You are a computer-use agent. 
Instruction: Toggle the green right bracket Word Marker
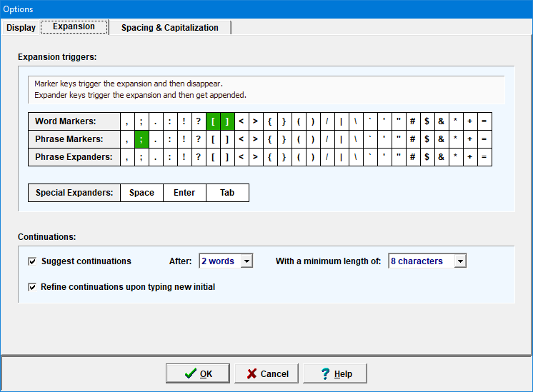(227, 121)
